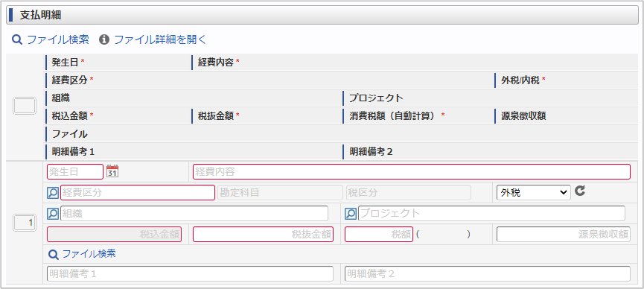Click the ファイル header label

coord(69,134)
